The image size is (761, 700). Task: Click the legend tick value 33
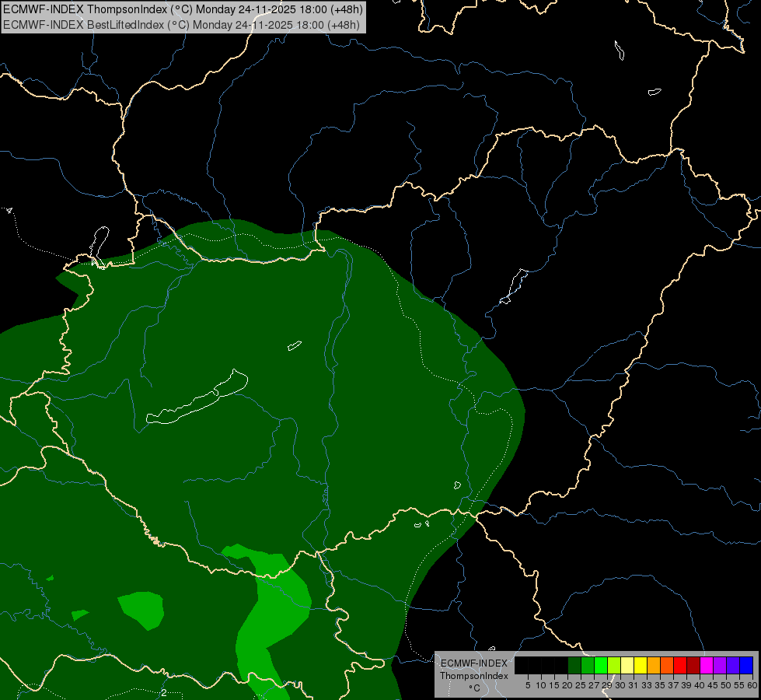pyautogui.click(x=647, y=685)
